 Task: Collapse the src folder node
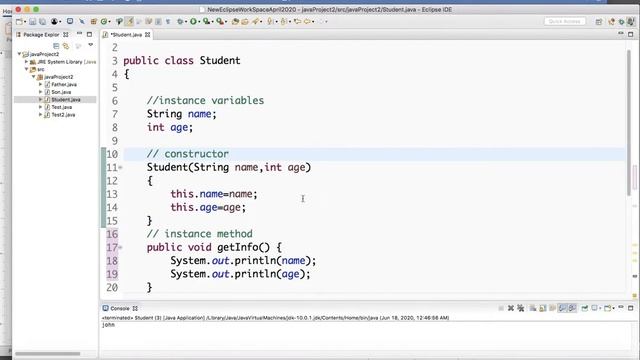coord(27,69)
